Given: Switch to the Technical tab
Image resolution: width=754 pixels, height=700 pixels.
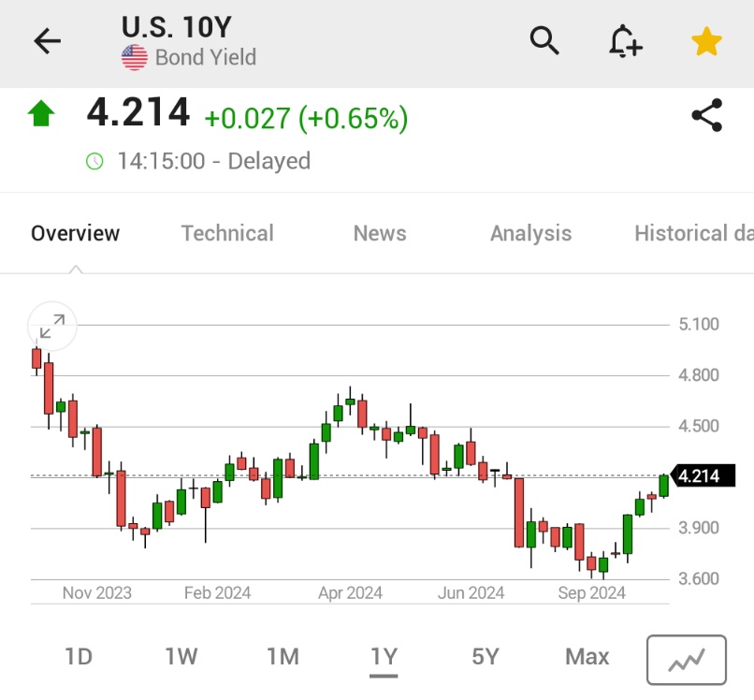Looking at the screenshot, I should point(226,233).
